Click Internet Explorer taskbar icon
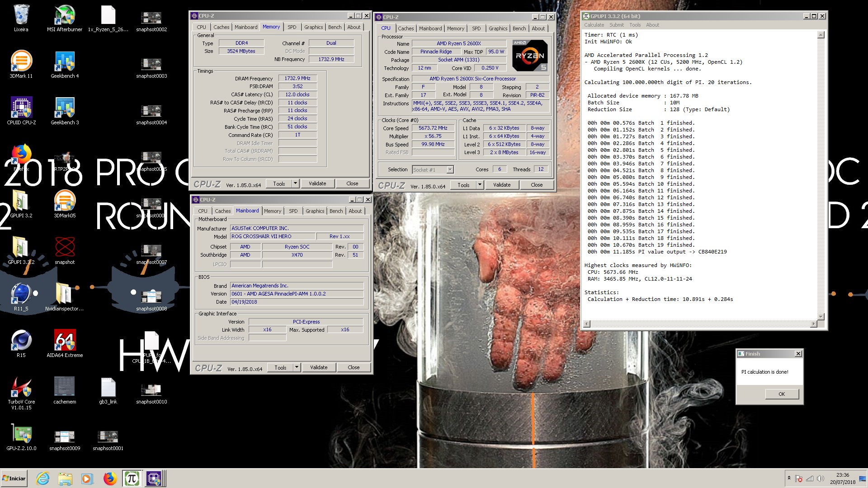This screenshot has height=488, width=868. [x=43, y=479]
